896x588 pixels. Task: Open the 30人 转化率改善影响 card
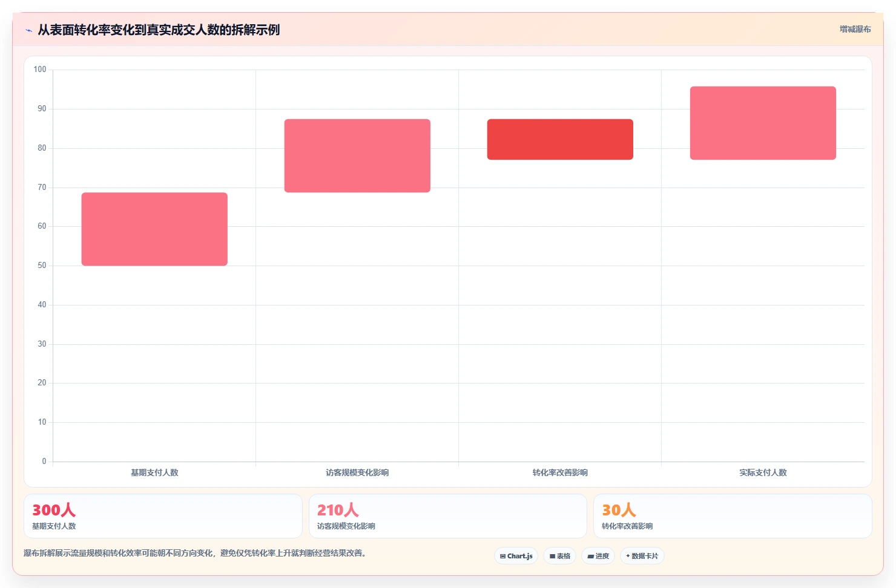pyautogui.click(x=733, y=516)
